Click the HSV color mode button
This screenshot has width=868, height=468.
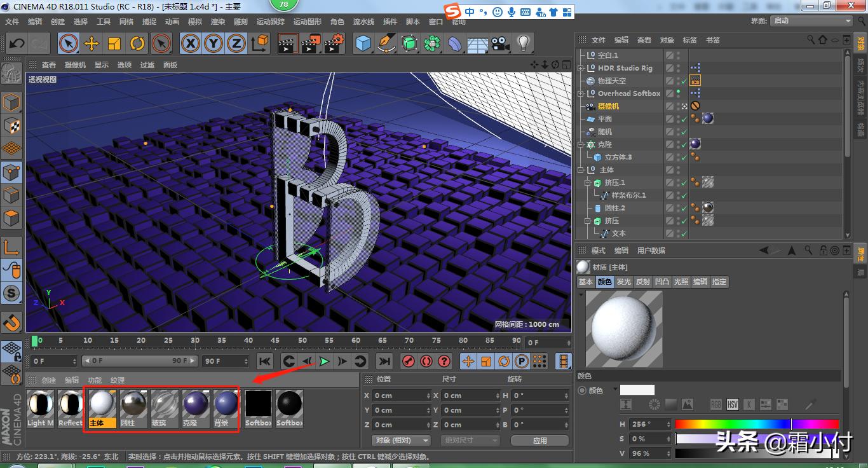tap(731, 404)
